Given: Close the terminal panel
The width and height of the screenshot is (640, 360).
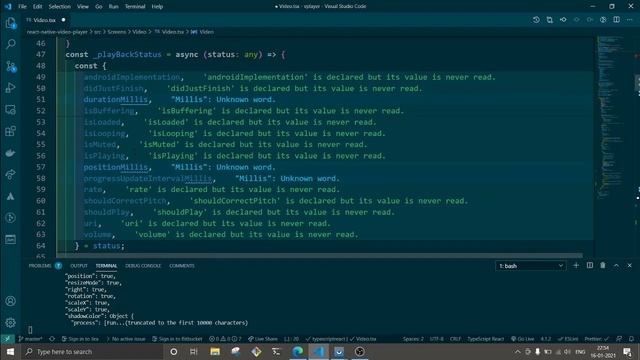Looking at the screenshot, I should 629,265.
